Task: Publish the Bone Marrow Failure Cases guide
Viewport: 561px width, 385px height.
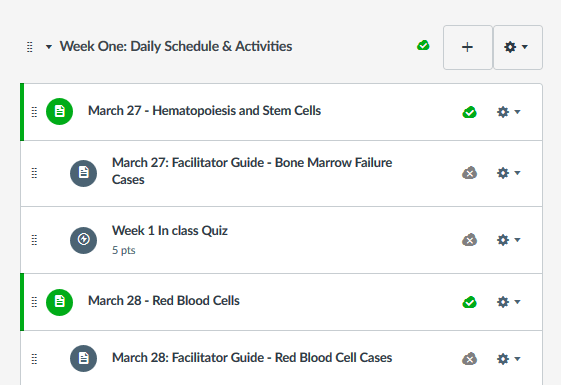Action: 469,173
